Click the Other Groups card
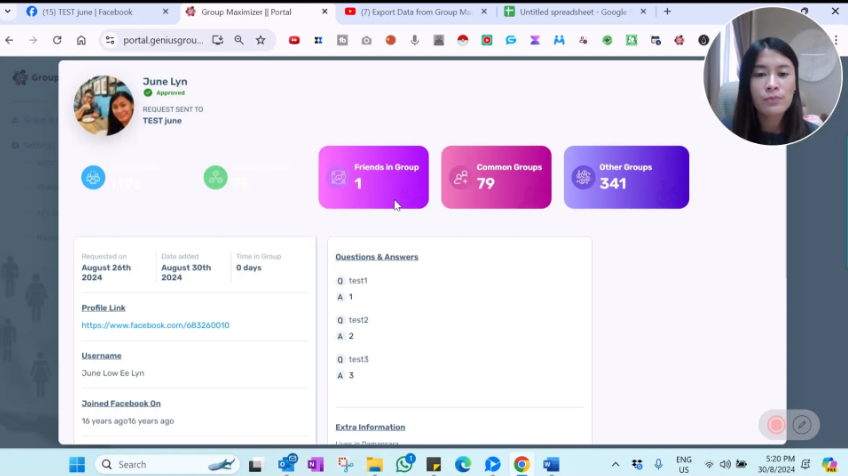 coord(626,177)
